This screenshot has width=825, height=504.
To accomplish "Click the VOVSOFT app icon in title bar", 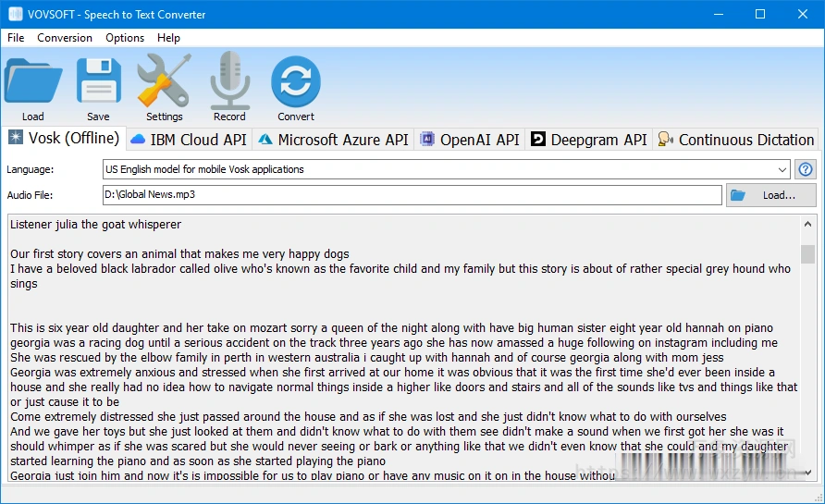I will coord(15,15).
